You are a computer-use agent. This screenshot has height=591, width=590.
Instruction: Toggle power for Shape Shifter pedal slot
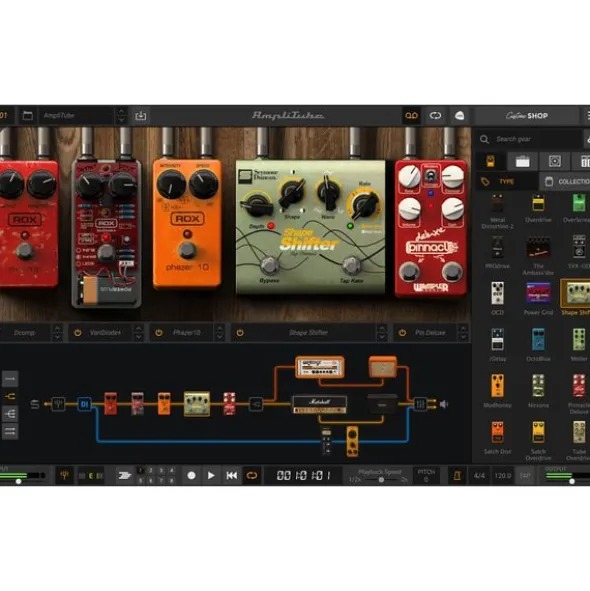[x=240, y=333]
